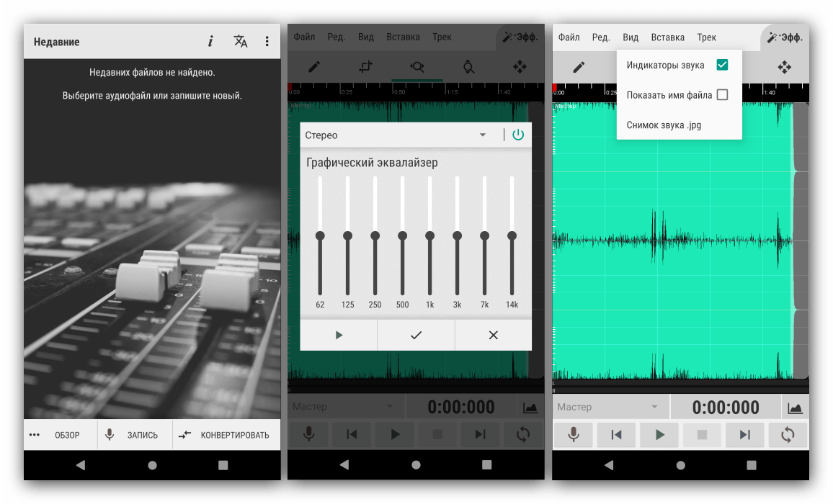Image resolution: width=833 pixels, height=504 pixels.
Task: Toggle the equalizer power button
Action: point(518,135)
